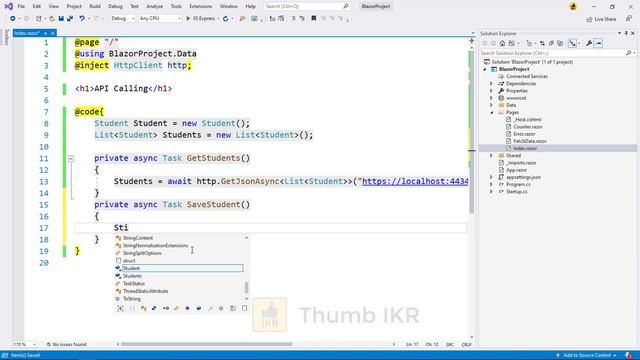Expand the Dependencies node
This screenshot has width=640, height=360.
tap(492, 84)
